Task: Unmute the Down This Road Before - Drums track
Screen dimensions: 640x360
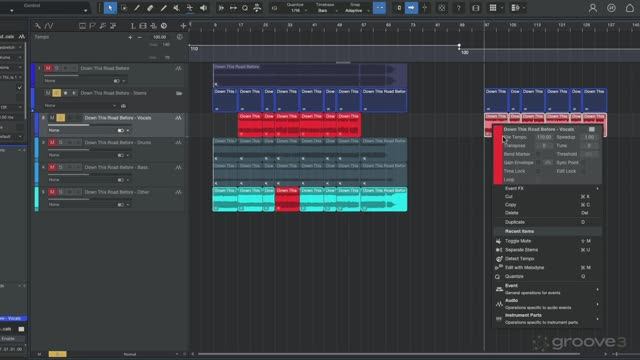Action: coord(52,142)
